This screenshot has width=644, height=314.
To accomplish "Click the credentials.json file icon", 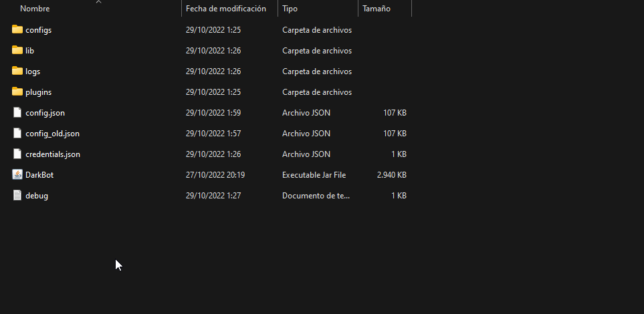I will (17, 154).
